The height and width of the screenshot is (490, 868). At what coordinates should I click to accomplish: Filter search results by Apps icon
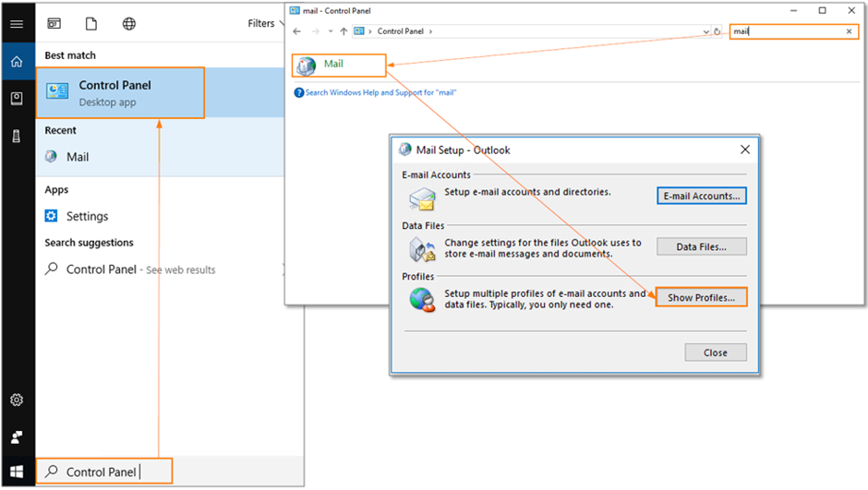54,24
